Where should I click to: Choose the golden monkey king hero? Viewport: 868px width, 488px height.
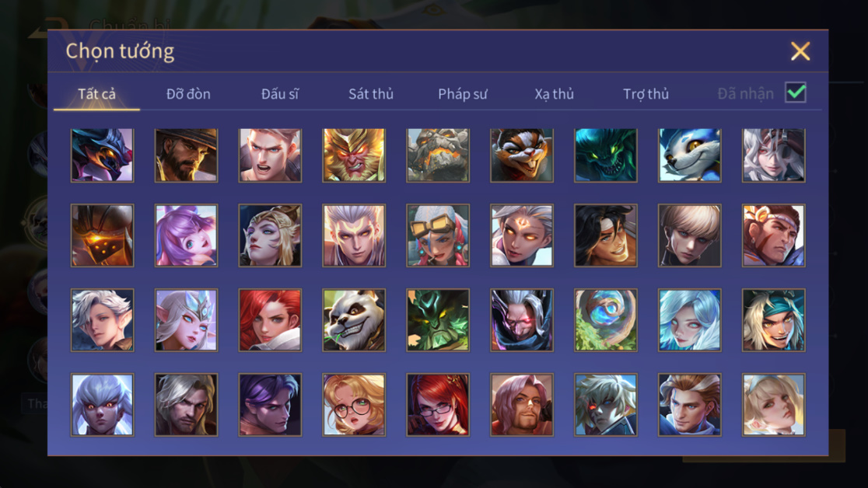(354, 155)
